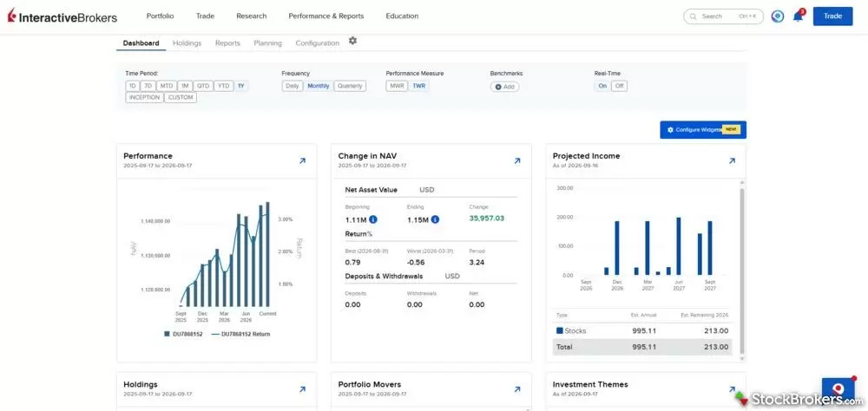868x411 pixels.
Task: Click DU7868152 bar legend swatch
Action: coord(168,334)
